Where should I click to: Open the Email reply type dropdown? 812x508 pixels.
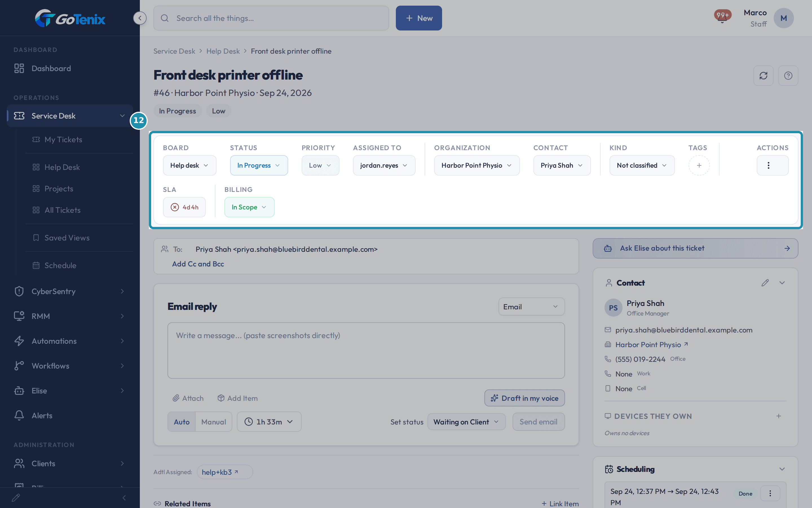(531, 306)
